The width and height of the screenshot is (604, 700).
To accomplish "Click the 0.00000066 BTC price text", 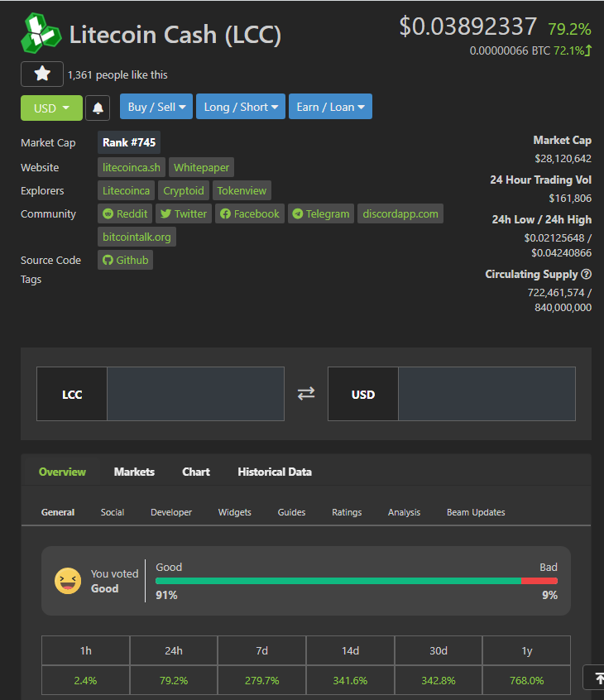I will point(510,51).
